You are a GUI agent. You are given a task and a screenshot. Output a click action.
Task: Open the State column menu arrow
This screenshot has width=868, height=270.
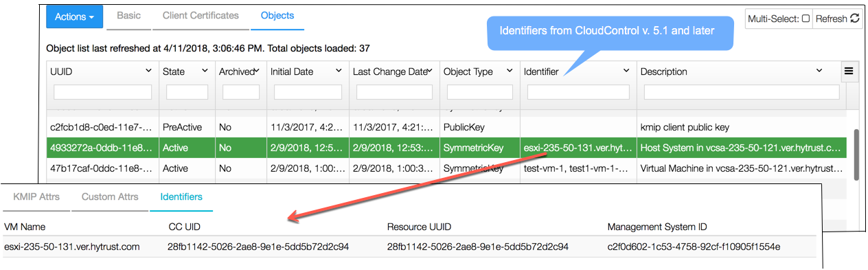click(205, 71)
